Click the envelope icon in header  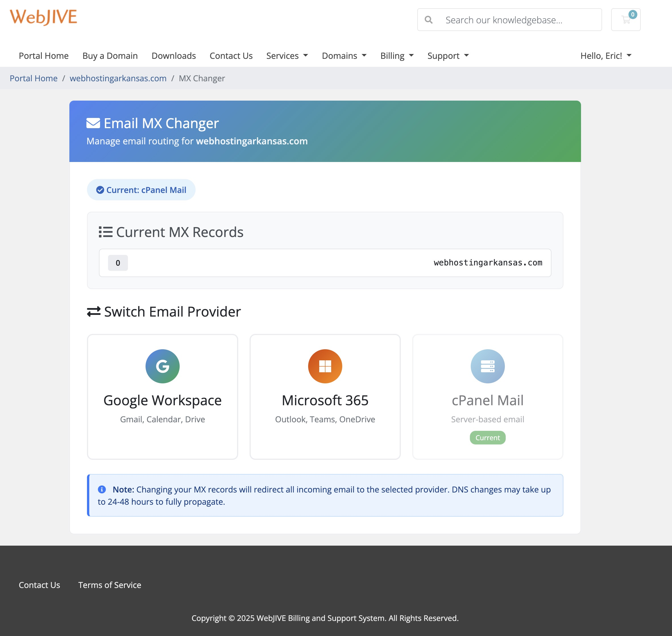coord(93,123)
